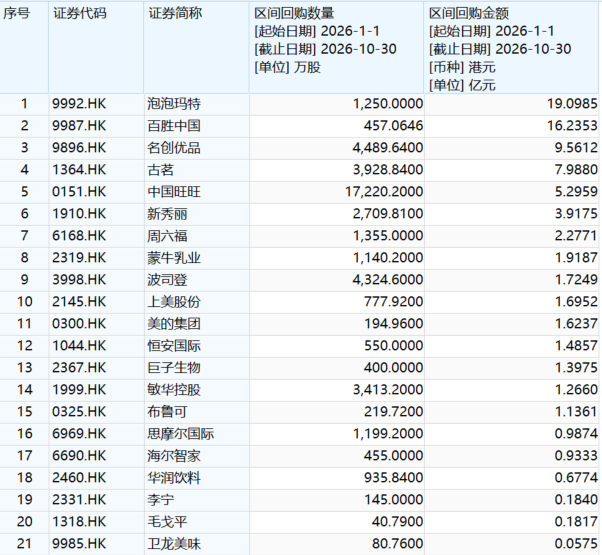The width and height of the screenshot is (602, 555).
Task: Select stock code 9896.HK
Action: point(79,148)
